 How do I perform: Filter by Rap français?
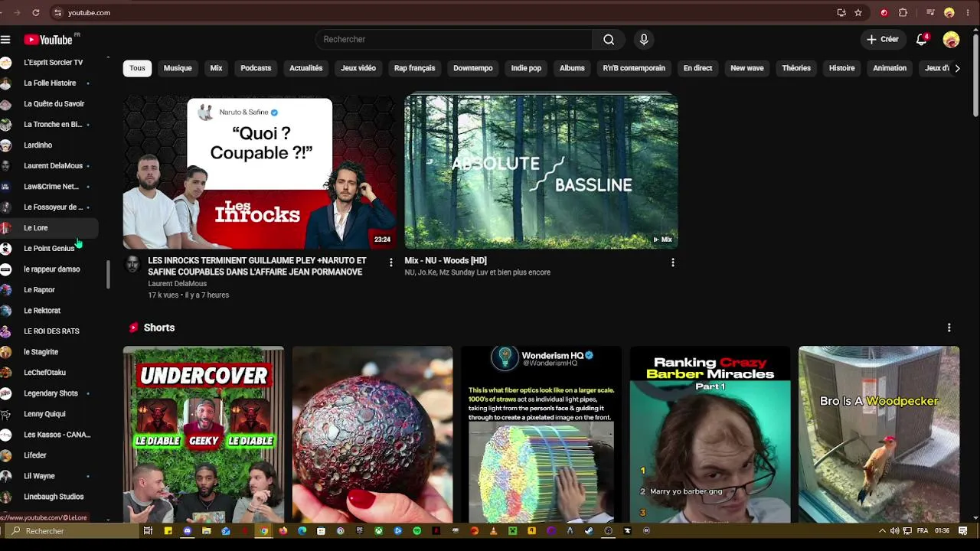[414, 68]
